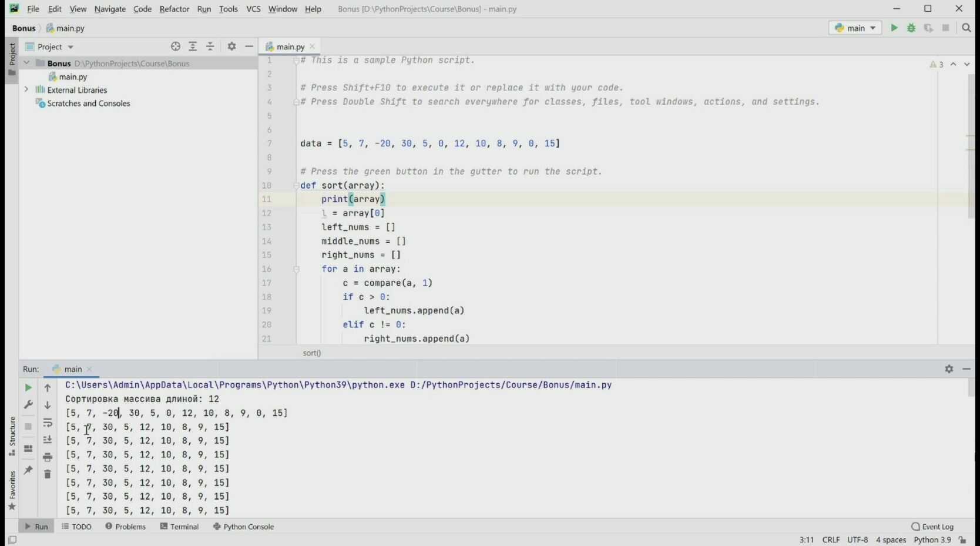Rerun main in Run tool window

(28, 388)
